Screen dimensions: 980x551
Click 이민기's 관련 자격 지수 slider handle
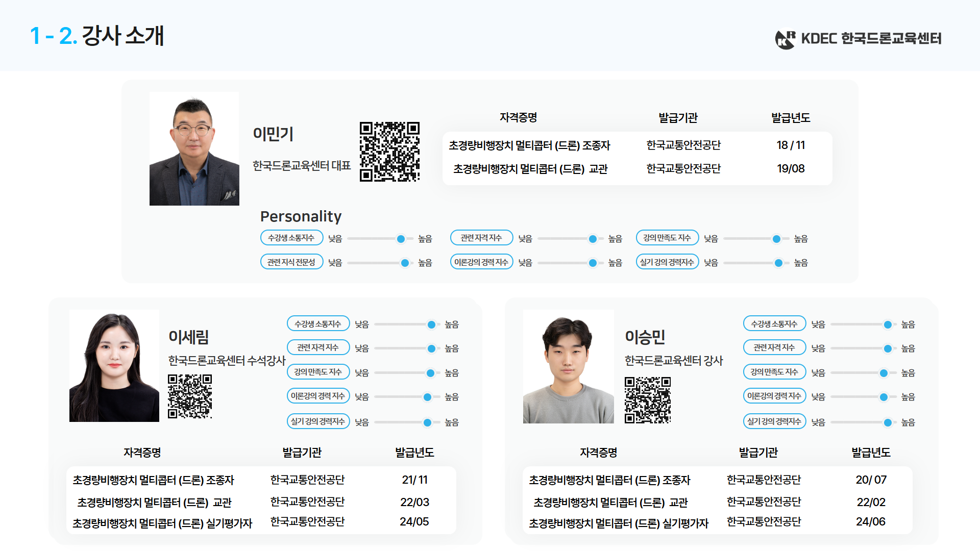pyautogui.click(x=593, y=239)
